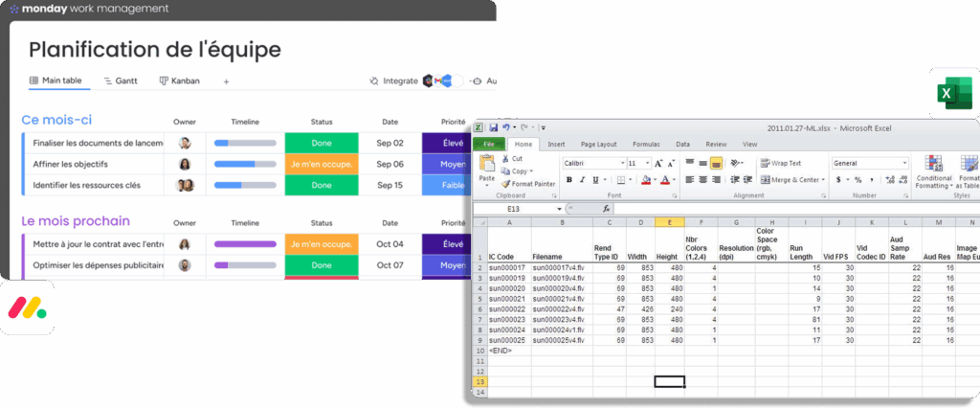Image resolution: width=980 pixels, height=409 pixels.
Task: Click the Orientation text-angle icon
Action: click(734, 163)
